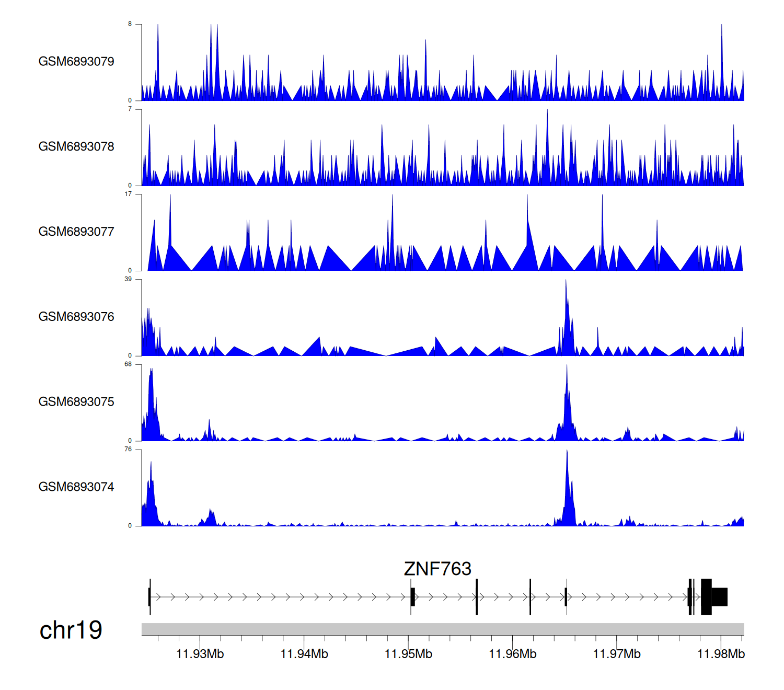Select the GSM6893076 track label
Viewport: 784px width, 690px height.
point(76,317)
